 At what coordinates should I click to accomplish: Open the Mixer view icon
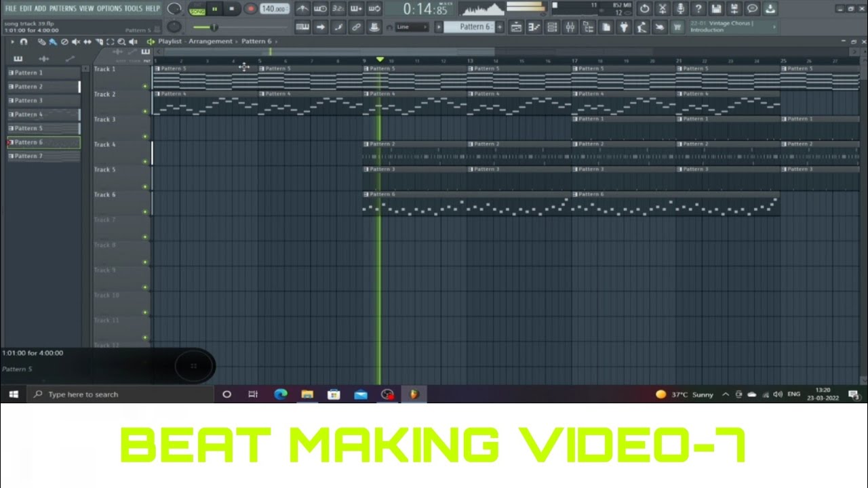[570, 27]
